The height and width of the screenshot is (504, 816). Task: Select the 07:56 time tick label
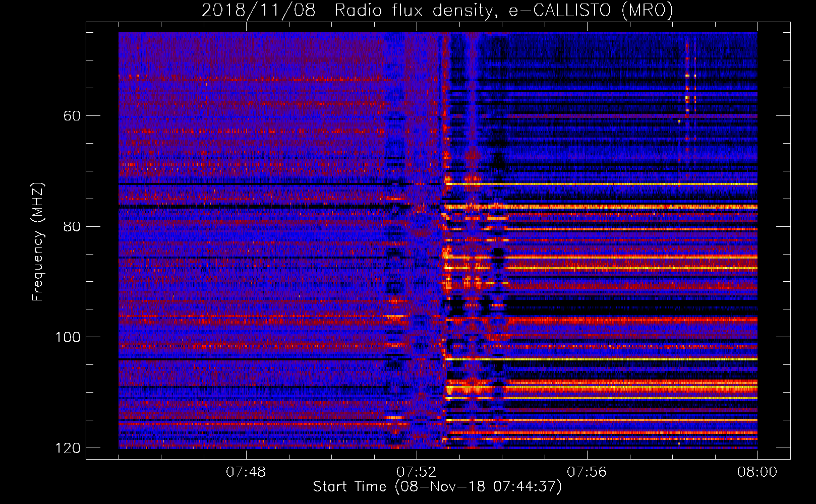pyautogui.click(x=587, y=472)
